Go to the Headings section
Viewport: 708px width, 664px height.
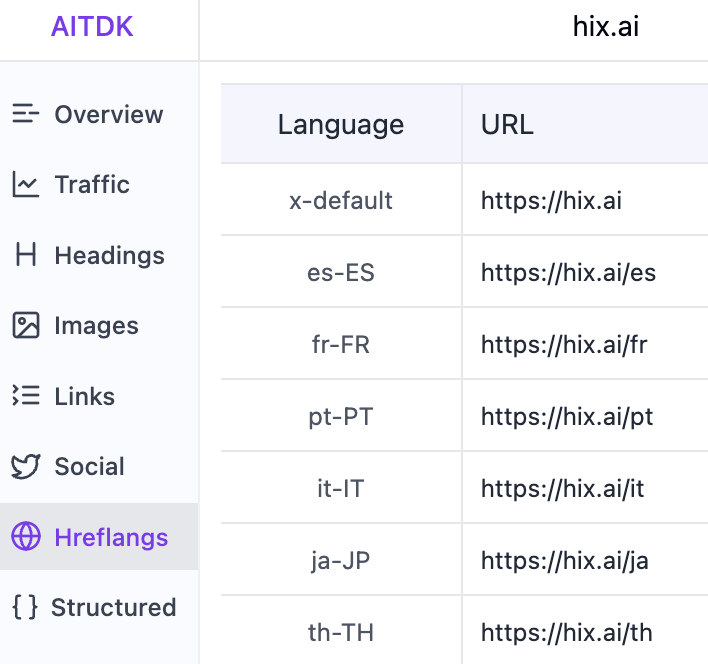point(109,255)
